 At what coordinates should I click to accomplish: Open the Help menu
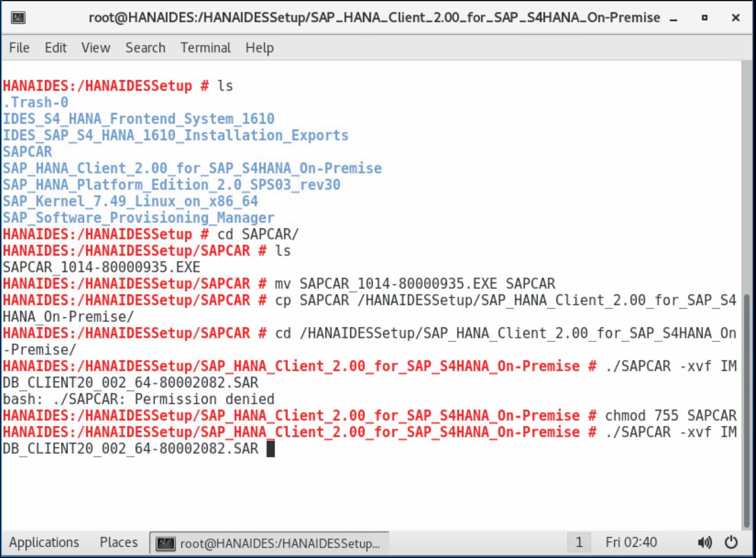point(259,48)
